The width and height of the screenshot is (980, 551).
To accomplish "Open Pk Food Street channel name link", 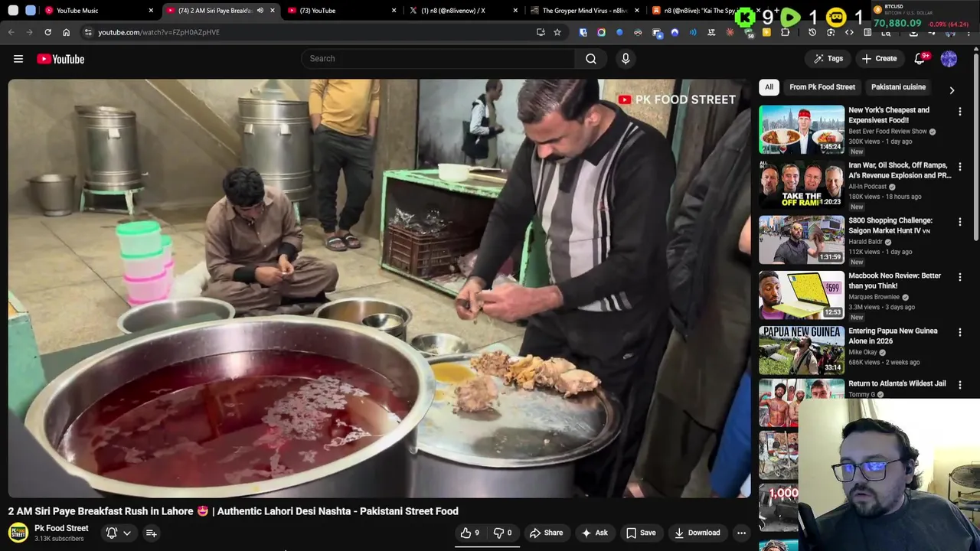I will click(61, 528).
